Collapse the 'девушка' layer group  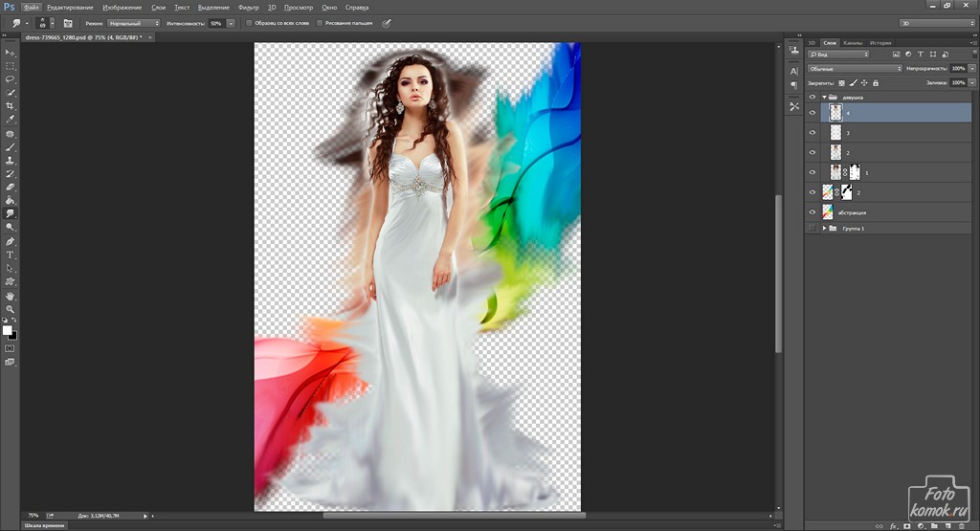pos(823,98)
